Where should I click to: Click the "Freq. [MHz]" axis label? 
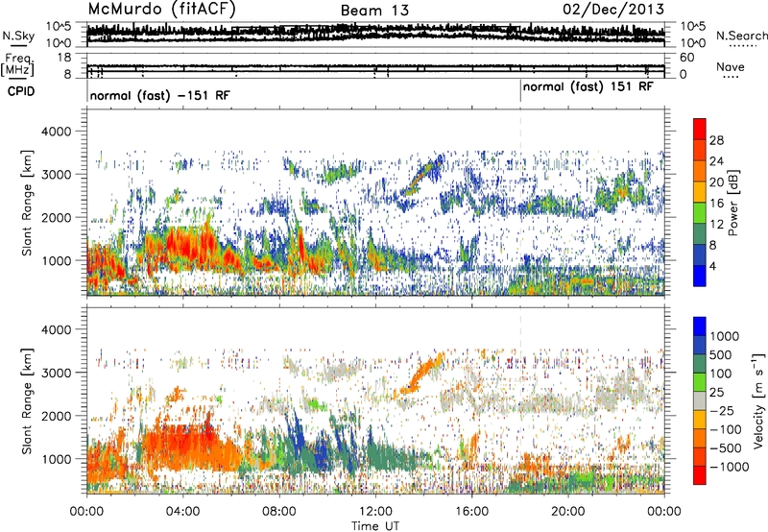(x=17, y=64)
